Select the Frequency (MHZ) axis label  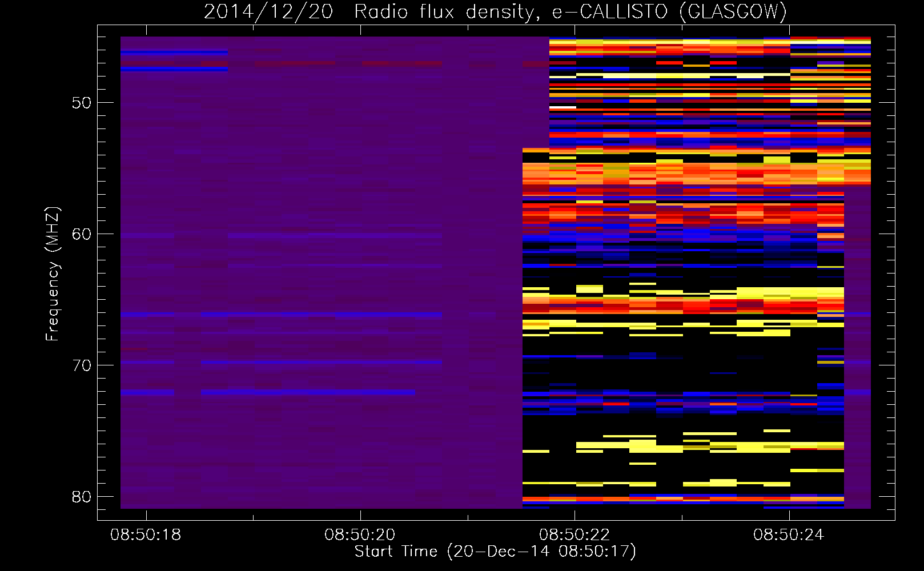click(x=53, y=274)
